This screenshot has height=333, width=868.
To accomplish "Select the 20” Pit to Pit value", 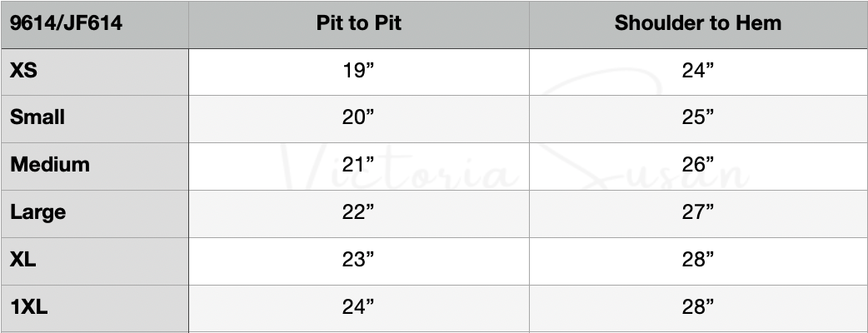I will point(359,117).
